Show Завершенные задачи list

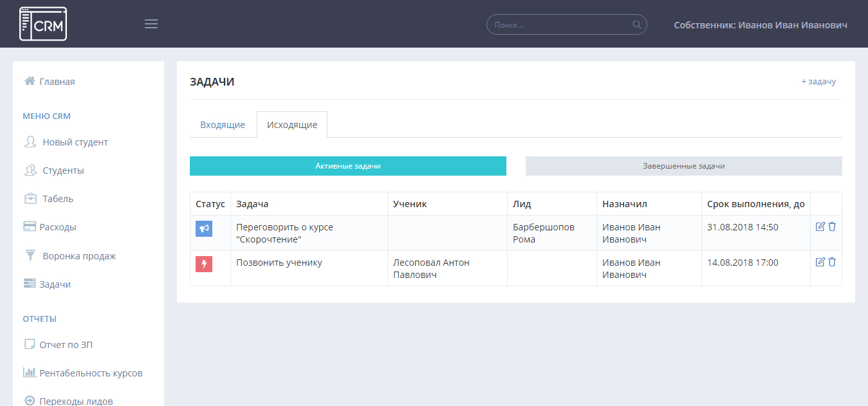pos(683,166)
